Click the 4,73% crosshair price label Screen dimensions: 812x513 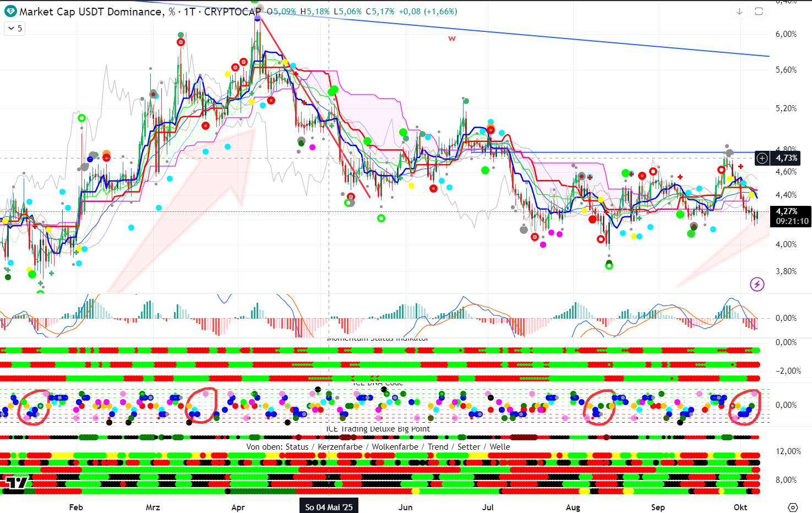(787, 159)
